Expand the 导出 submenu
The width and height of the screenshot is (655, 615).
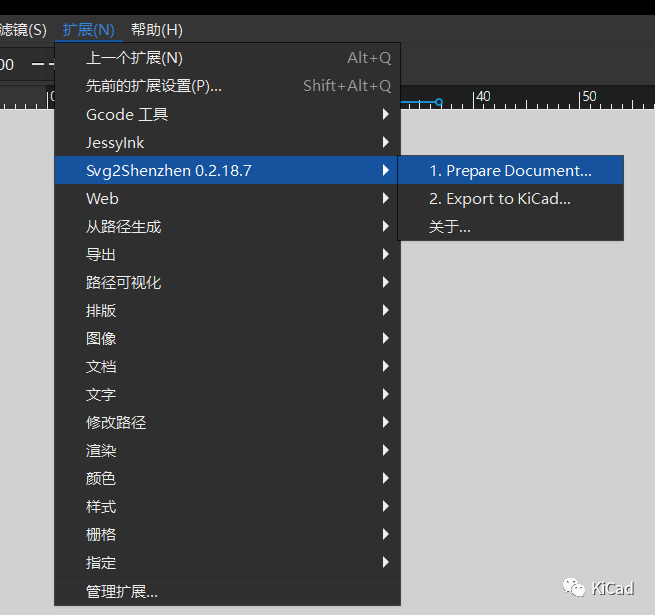tap(228, 254)
